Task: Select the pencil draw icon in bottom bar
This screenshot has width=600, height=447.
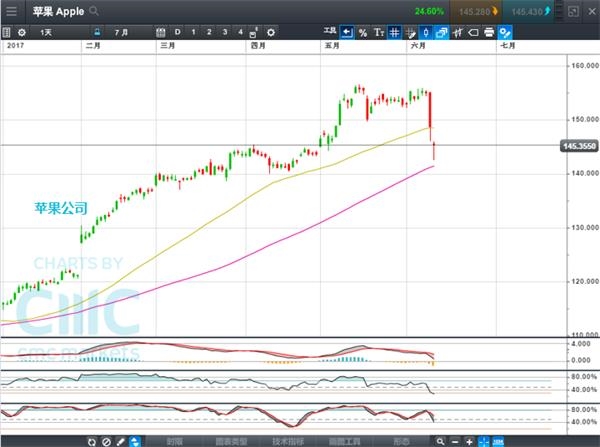Action: click(121, 442)
